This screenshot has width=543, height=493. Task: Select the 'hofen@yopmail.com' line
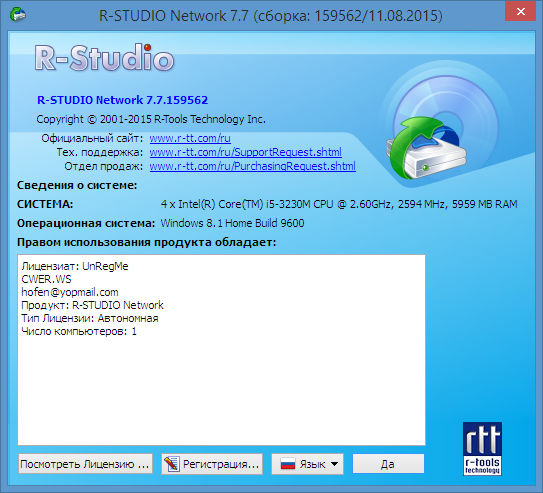click(70, 292)
